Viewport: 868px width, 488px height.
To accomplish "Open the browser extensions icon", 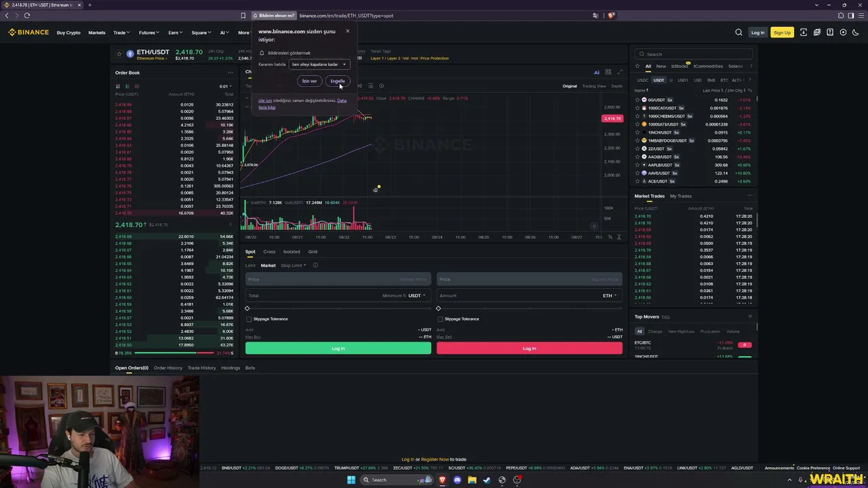I will tap(842, 16).
